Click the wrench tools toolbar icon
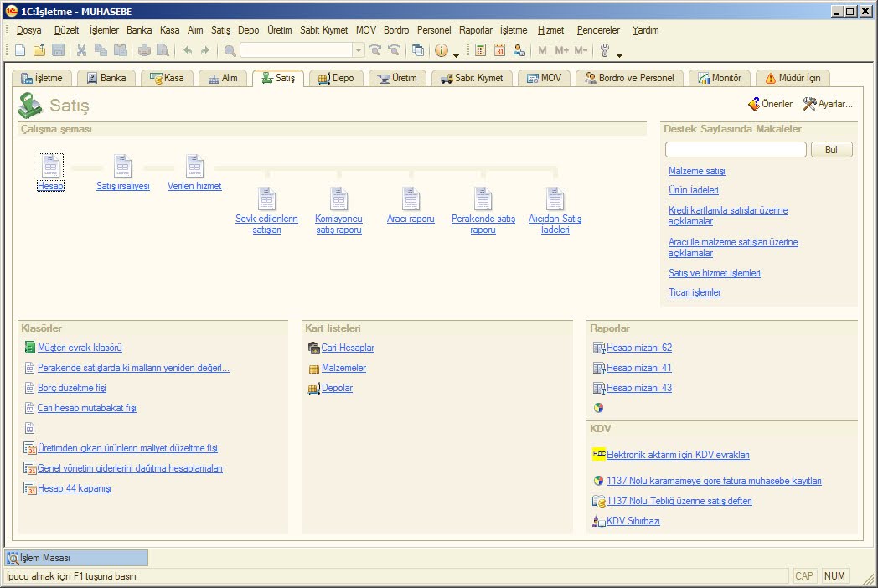This screenshot has height=588, width=878. 605,50
